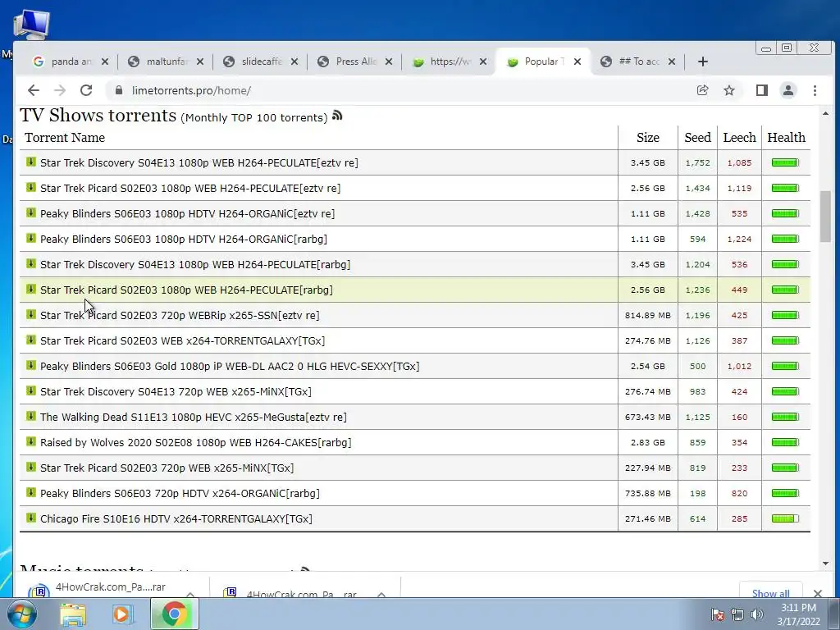840x630 pixels.
Task: Open Star Trek Picard S02E03 720p MiNX[TGx] link
Action: click(167, 468)
